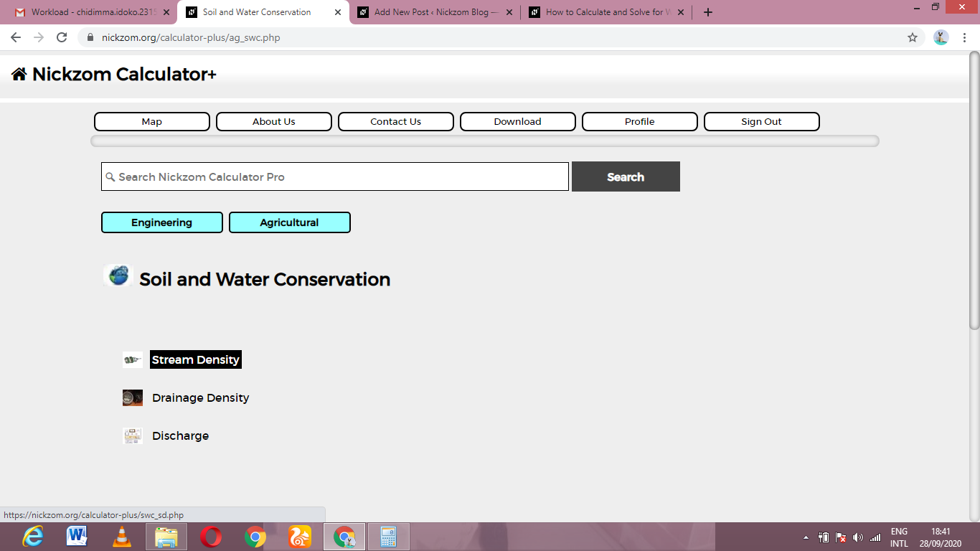Click the Stream Density thumbnail icon
This screenshot has height=551, width=980.
(x=132, y=359)
